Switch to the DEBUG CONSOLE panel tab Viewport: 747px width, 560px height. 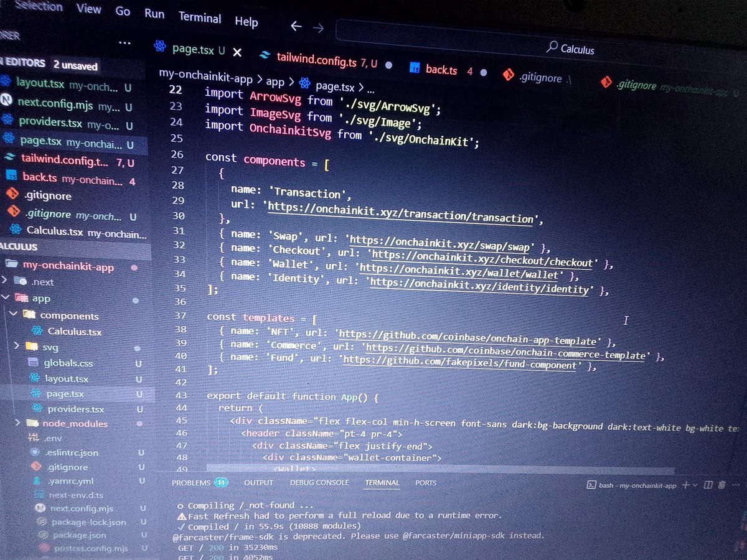319,482
